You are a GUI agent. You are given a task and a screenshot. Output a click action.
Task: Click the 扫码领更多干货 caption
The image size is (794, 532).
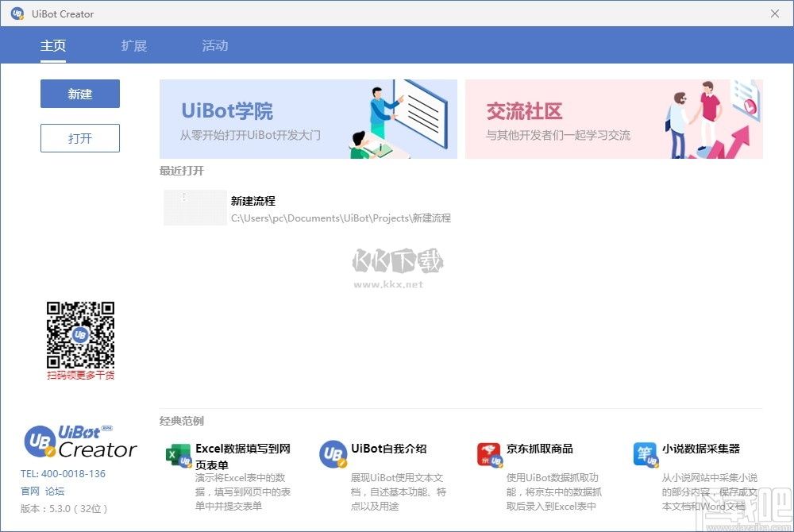(80, 375)
